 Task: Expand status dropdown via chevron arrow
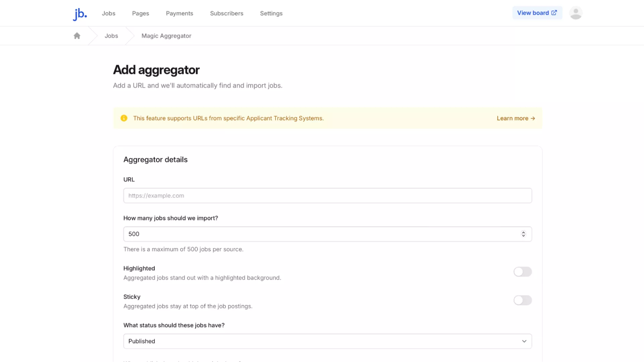(524, 341)
